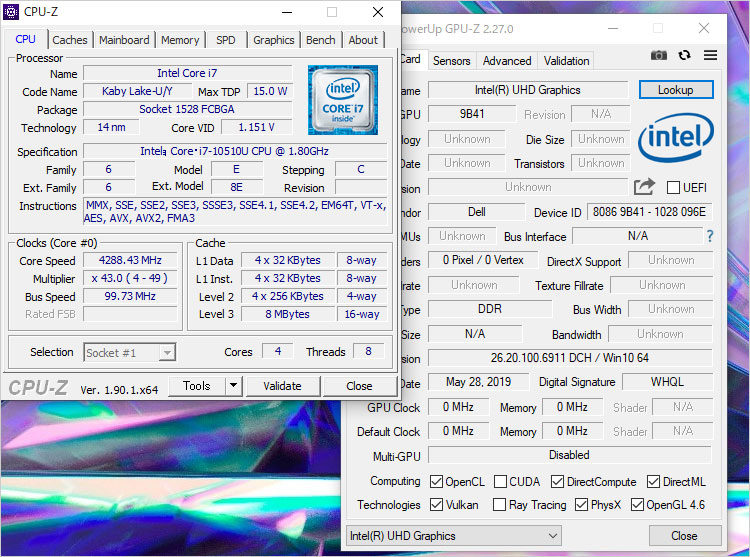Switch to the Graphics tab in CPU-Z

click(x=274, y=40)
